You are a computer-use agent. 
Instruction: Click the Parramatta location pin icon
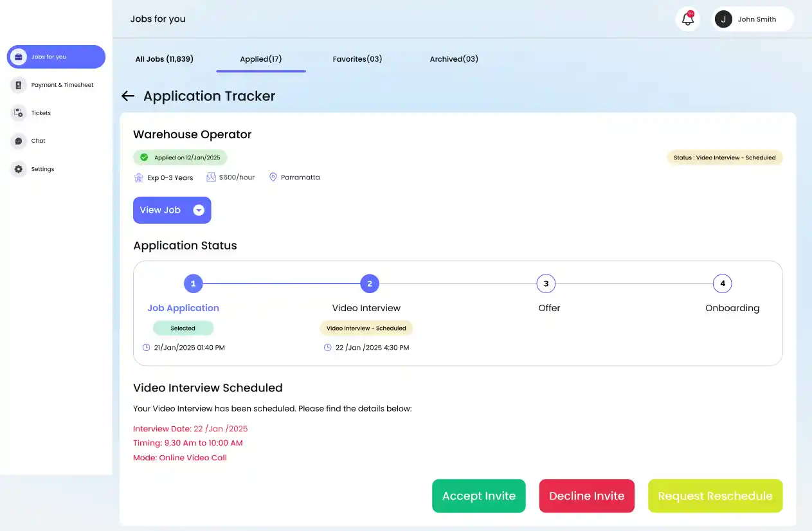click(x=273, y=177)
